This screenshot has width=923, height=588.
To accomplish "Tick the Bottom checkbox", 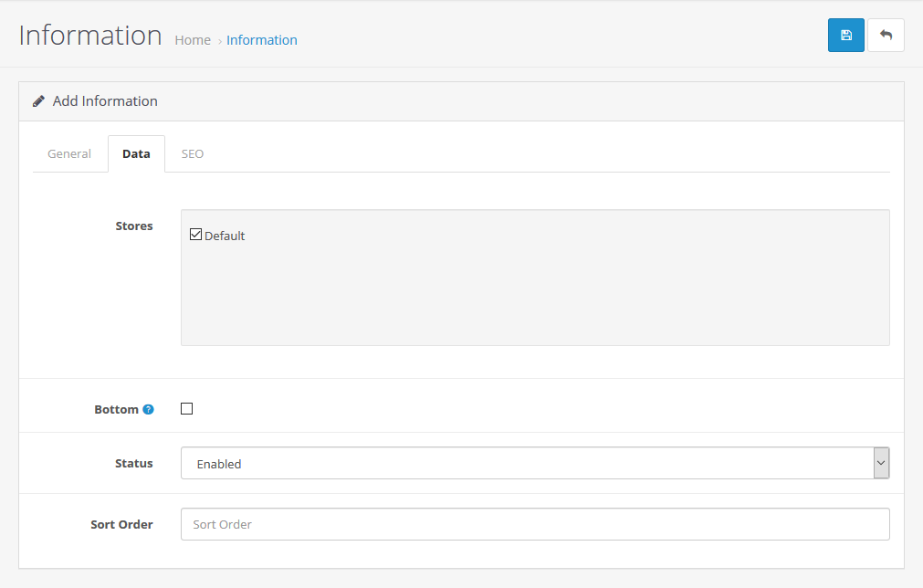I will [186, 408].
